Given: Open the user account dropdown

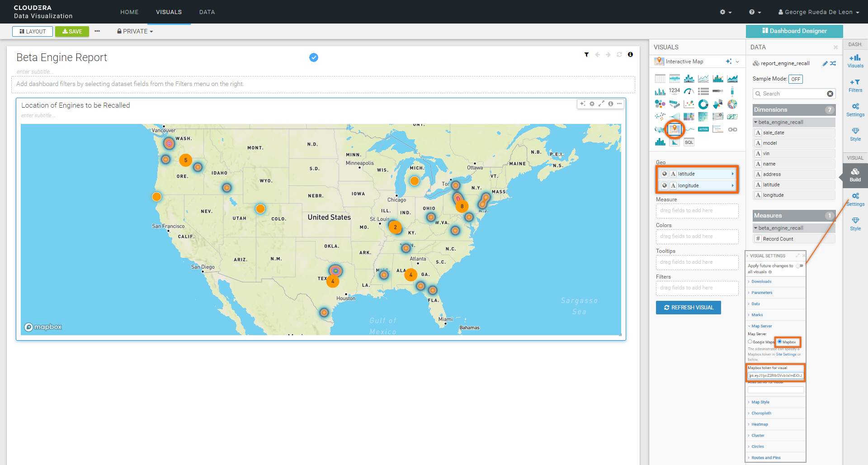Looking at the screenshot, I should pos(819,12).
